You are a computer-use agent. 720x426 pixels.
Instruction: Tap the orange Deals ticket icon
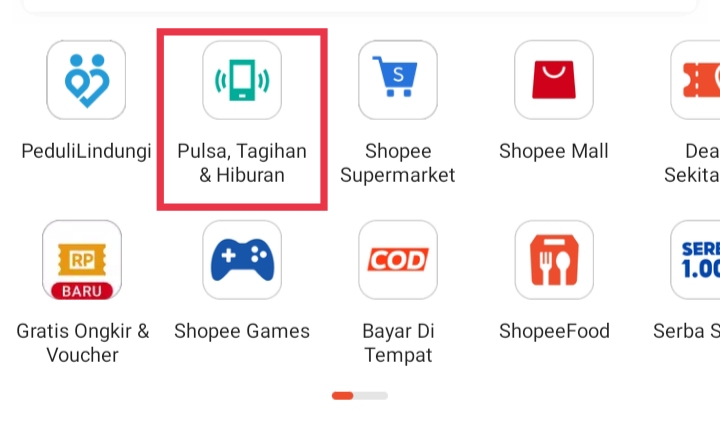695,80
